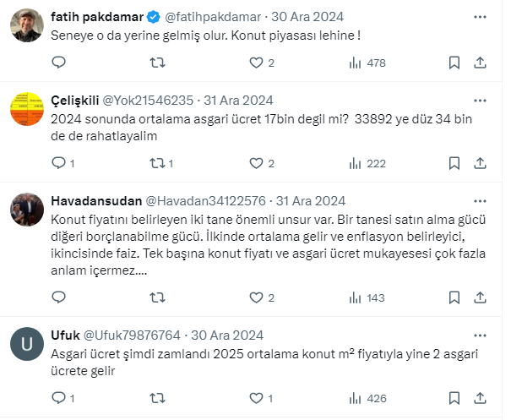Reply to Çelişkili's tweet
The height and width of the screenshot is (420, 511).
coord(58,163)
